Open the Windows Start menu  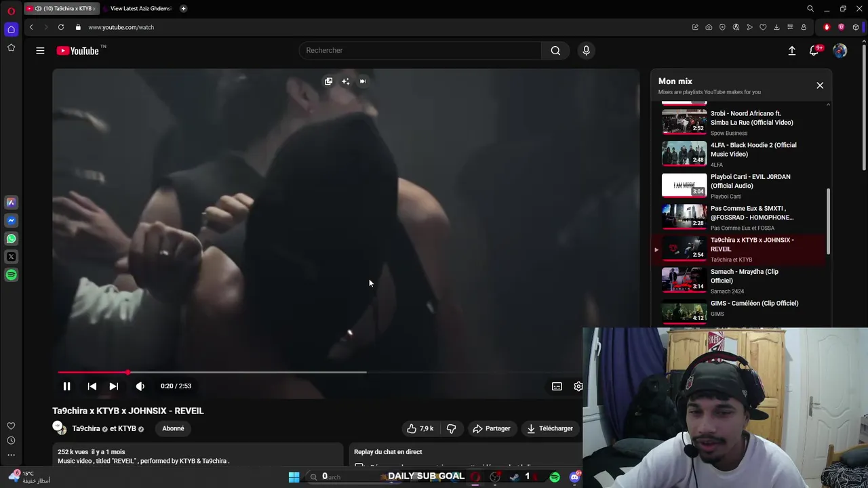(294, 476)
